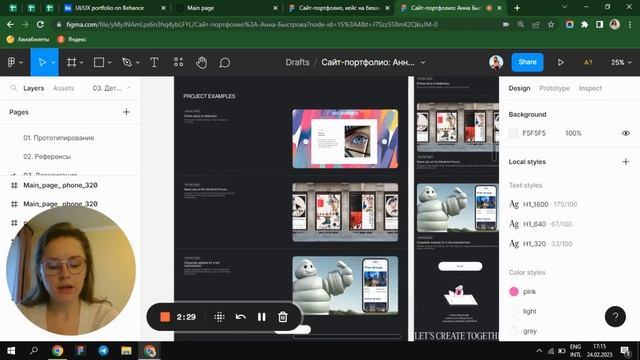
Task: Open Telegram from the taskbar
Action: [x=103, y=351]
